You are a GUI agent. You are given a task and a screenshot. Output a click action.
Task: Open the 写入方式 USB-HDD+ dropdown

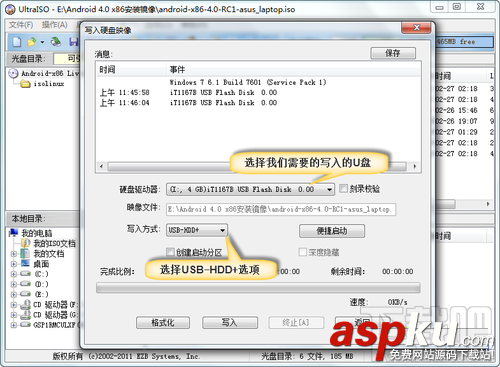point(222,230)
